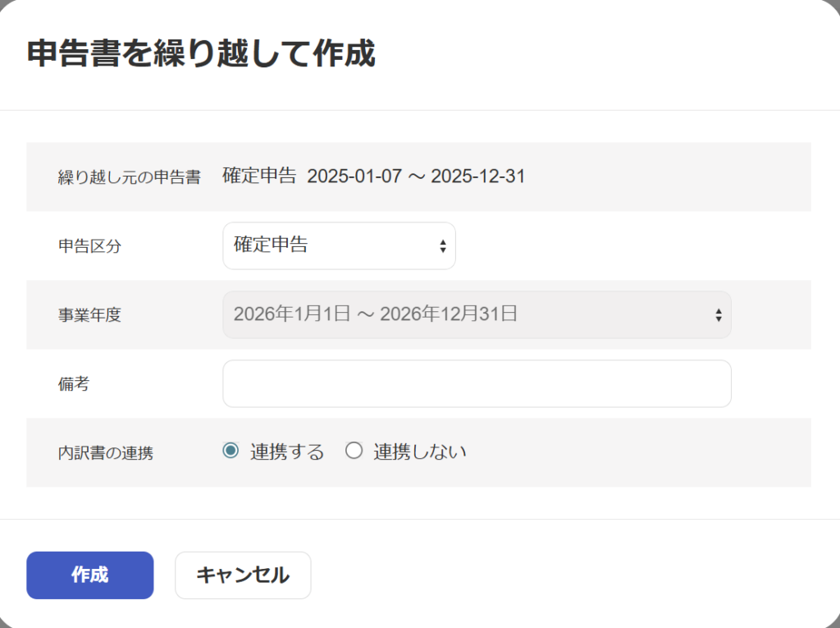Click the arrow icon on 申告区分 select
Viewport: 840px width, 628px height.
coord(443,246)
